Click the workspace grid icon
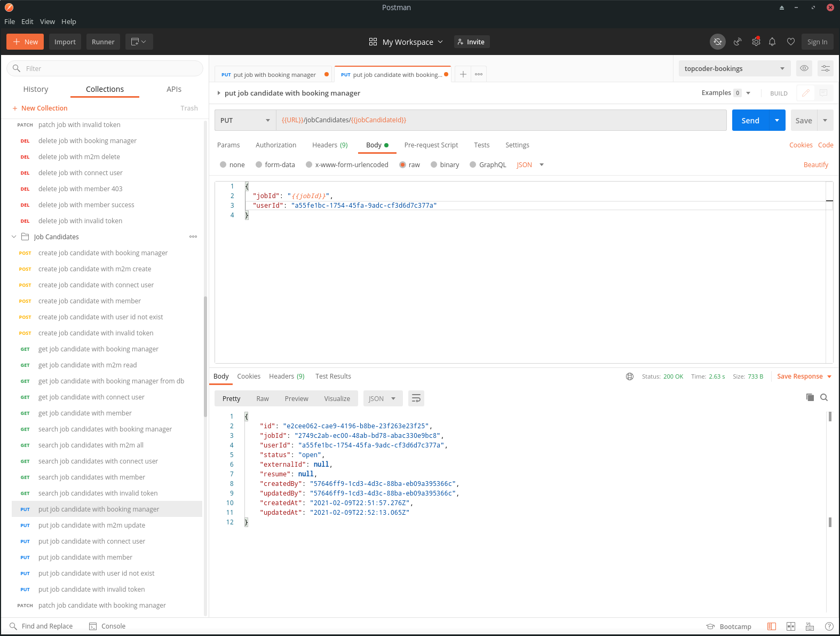The height and width of the screenshot is (636, 840). pos(373,42)
